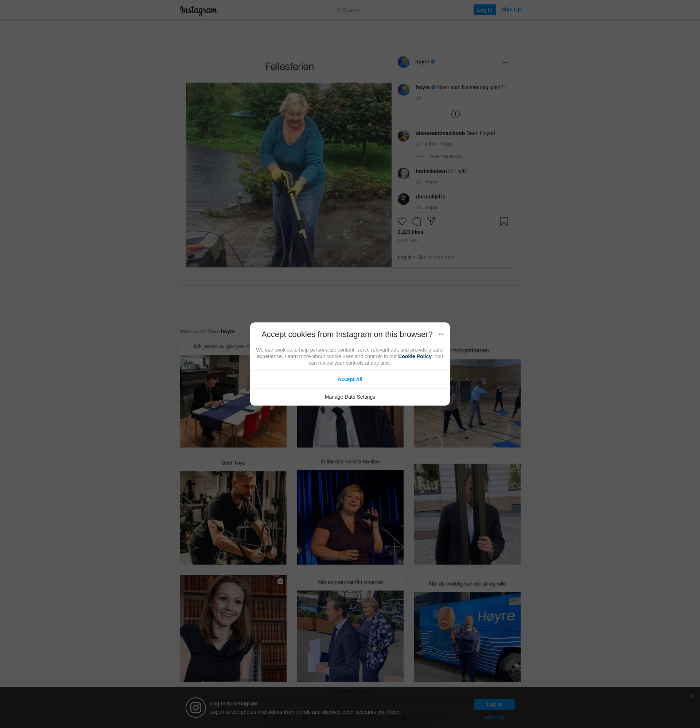The width and height of the screenshot is (700, 728).
Task: Click Sign Up in bottom banner
Action: pos(494,717)
